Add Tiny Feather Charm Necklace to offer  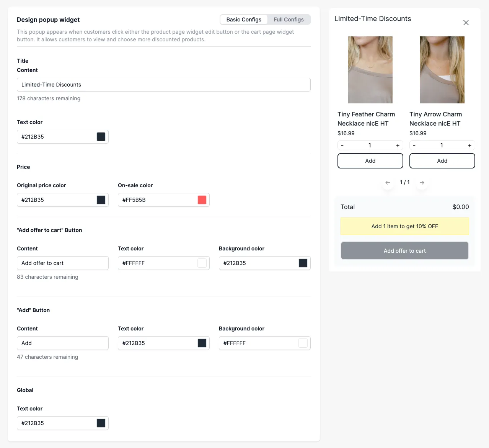pyautogui.click(x=370, y=161)
